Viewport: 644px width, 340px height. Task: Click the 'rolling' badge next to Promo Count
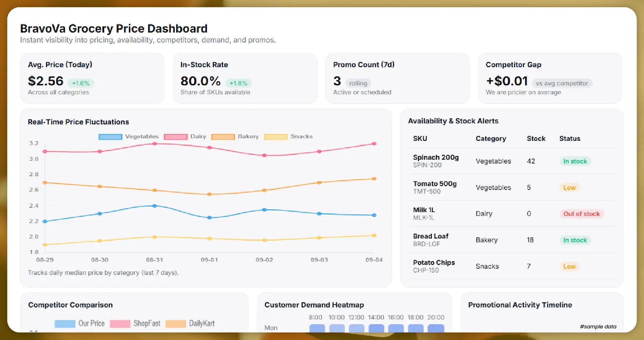(x=357, y=83)
